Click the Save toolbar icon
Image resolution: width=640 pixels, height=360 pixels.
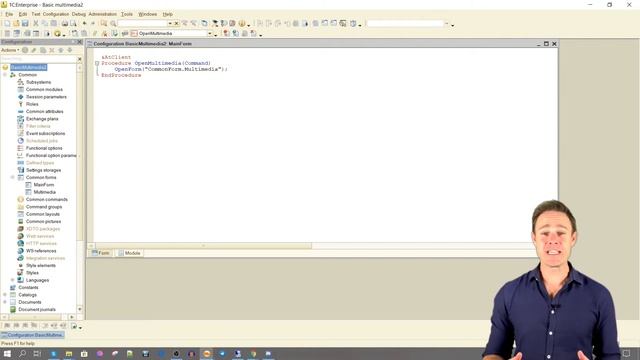point(25,24)
